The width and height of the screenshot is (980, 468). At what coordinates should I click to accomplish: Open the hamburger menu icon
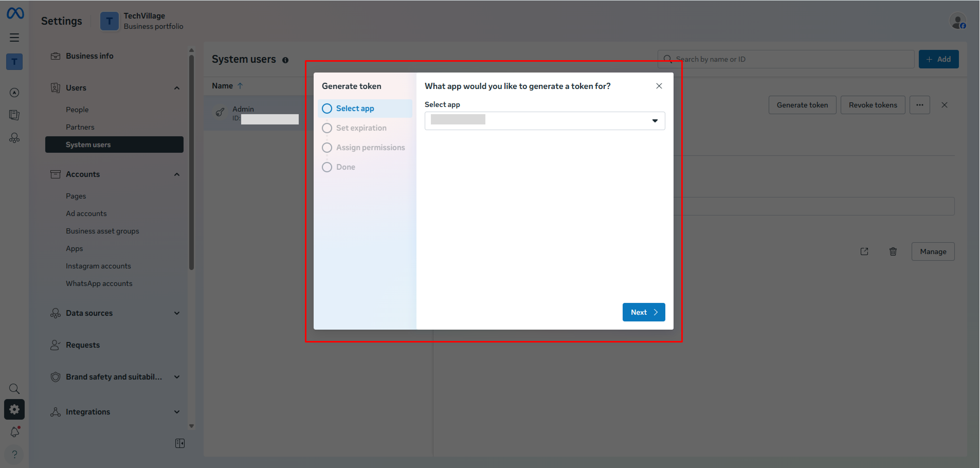coord(14,37)
